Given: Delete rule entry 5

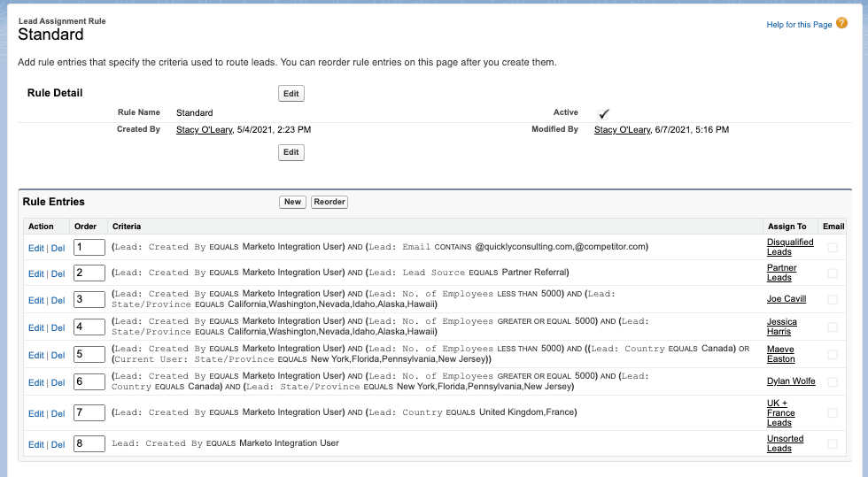Looking at the screenshot, I should pos(58,355).
